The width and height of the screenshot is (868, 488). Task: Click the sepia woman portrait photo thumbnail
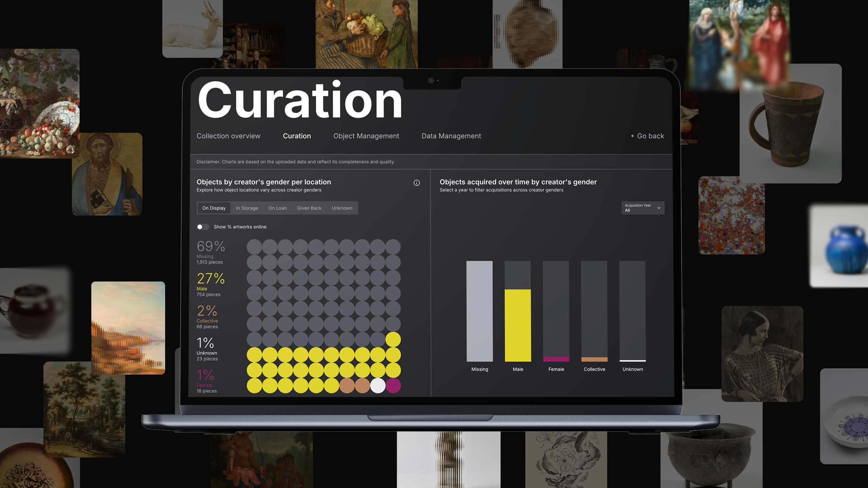click(762, 353)
